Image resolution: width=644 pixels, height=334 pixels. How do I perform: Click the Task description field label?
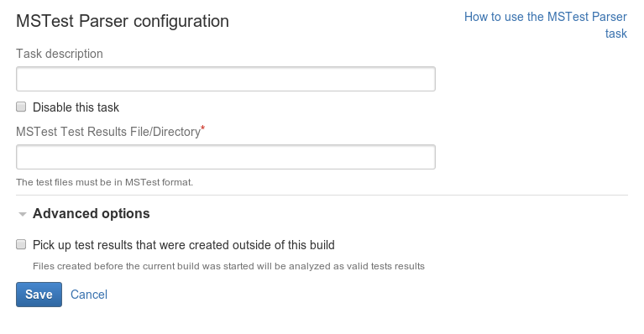click(x=60, y=54)
